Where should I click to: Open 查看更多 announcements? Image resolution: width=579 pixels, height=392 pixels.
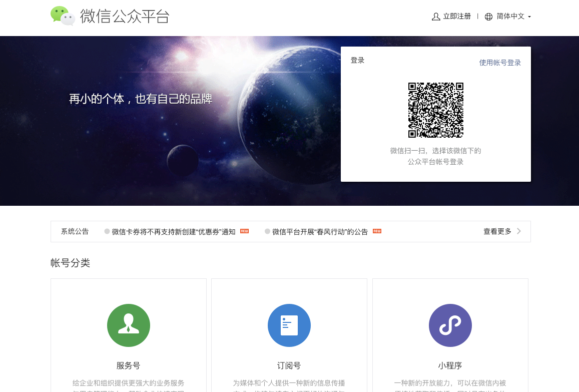[497, 231]
